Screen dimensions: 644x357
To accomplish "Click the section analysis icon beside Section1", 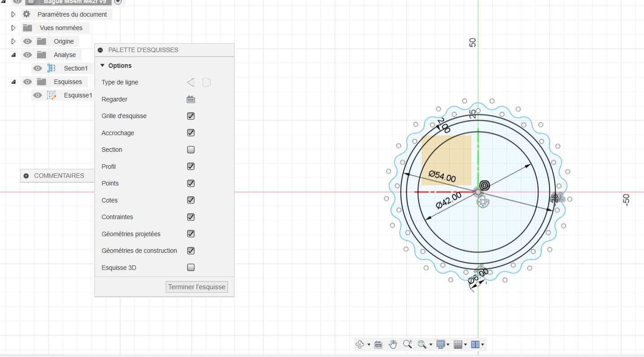I will tap(52, 68).
